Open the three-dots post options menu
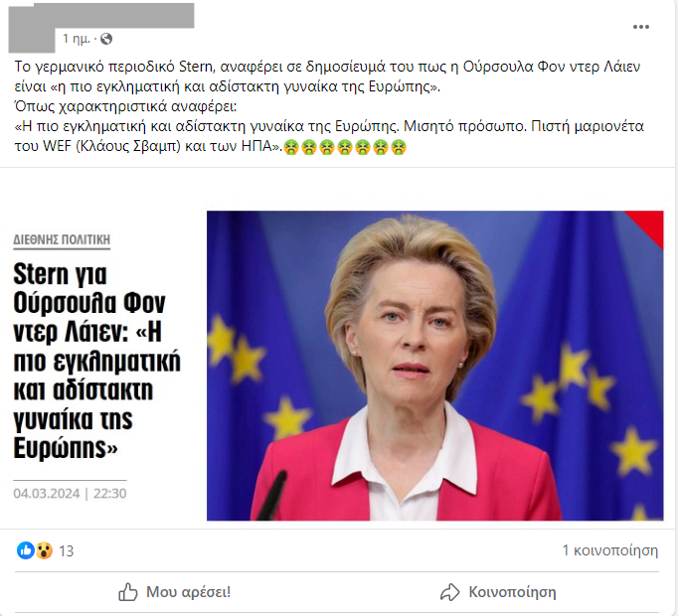The width and height of the screenshot is (678, 616). coord(640,27)
